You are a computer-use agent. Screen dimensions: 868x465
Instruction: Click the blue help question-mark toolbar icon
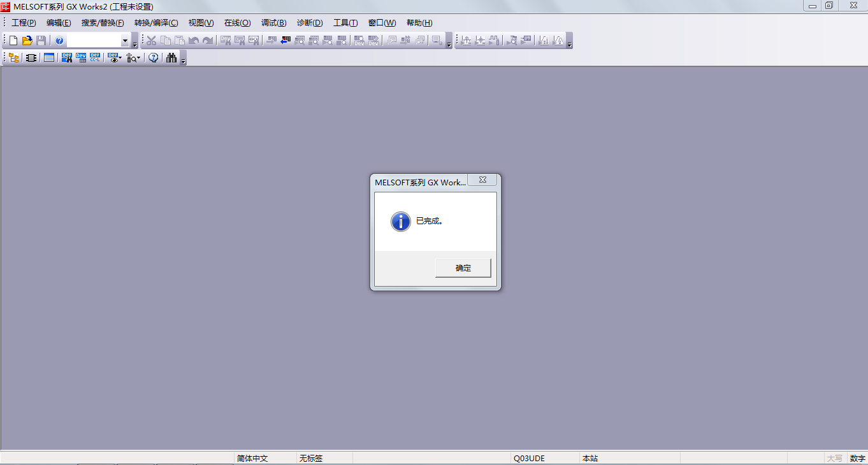coord(59,41)
